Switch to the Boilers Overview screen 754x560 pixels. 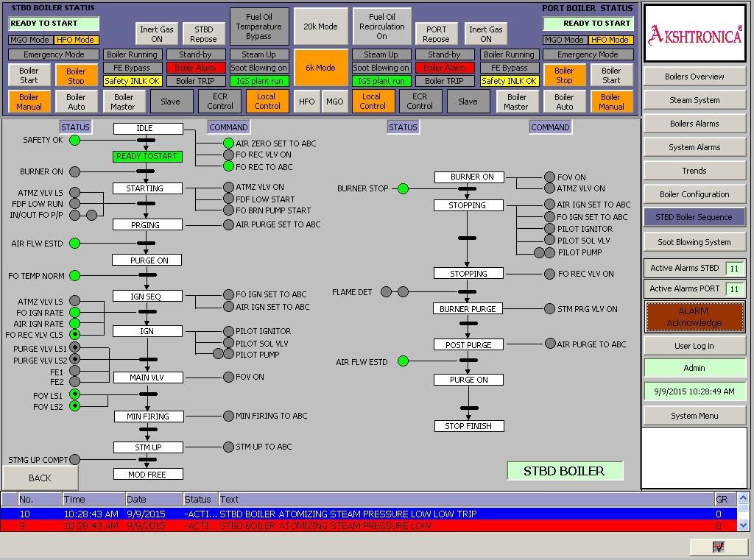(x=693, y=76)
